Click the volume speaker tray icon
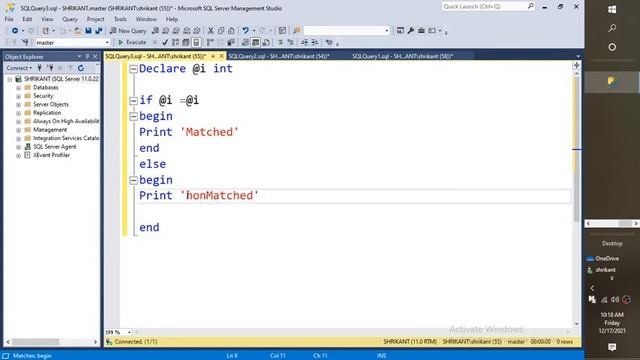640x360 pixels. (x=615, y=300)
